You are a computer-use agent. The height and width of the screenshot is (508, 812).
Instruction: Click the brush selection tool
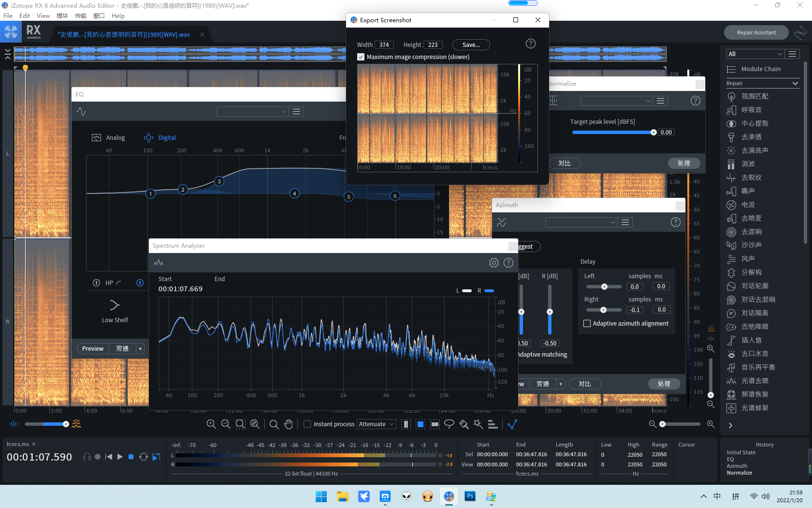pos(464,424)
